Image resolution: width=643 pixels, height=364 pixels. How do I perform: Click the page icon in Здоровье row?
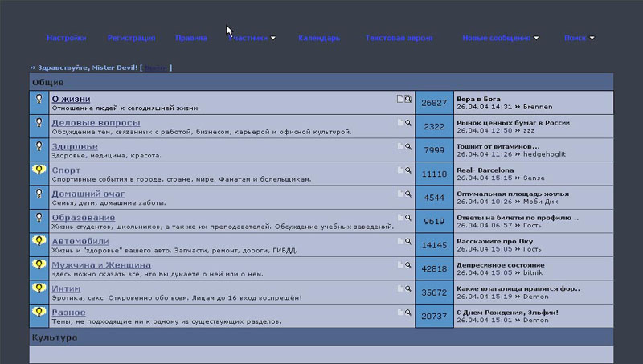399,147
